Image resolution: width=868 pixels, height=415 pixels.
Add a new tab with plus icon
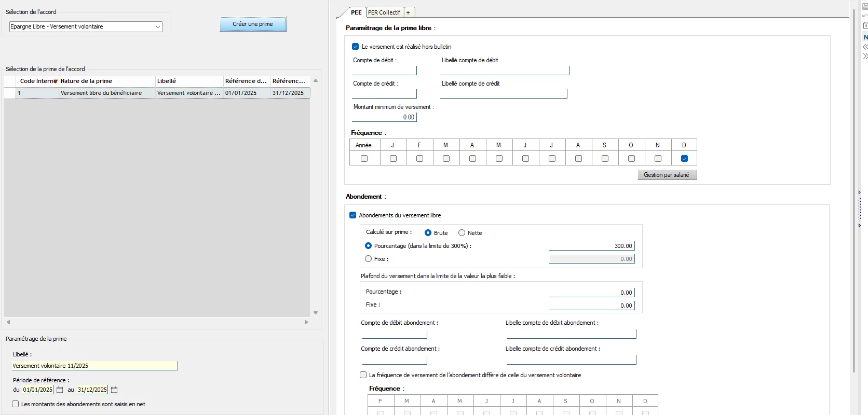(x=409, y=12)
